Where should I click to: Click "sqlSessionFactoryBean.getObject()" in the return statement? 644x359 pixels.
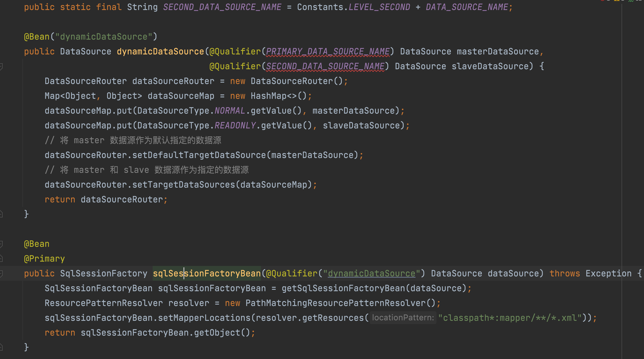point(165,333)
